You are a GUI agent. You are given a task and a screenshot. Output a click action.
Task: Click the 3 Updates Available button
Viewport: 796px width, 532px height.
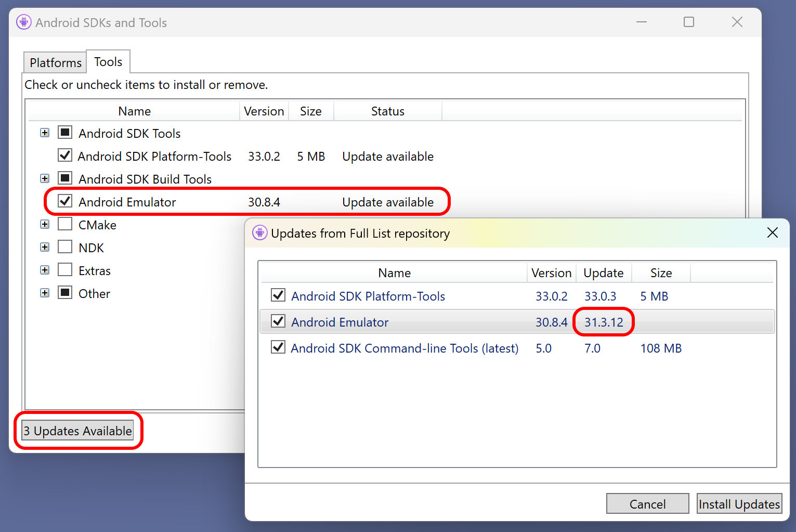pos(78,431)
